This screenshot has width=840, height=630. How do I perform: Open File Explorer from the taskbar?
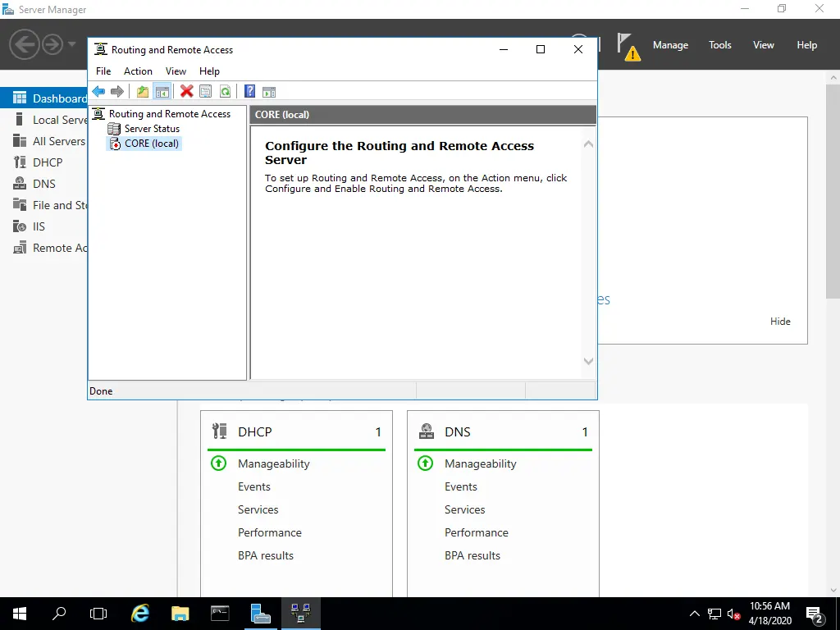click(x=180, y=614)
